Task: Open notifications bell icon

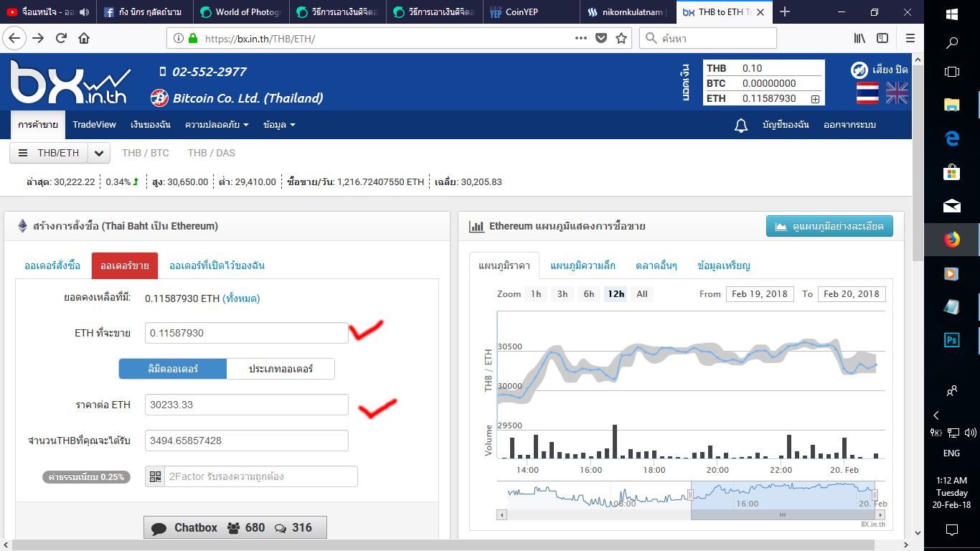Action: (x=741, y=126)
